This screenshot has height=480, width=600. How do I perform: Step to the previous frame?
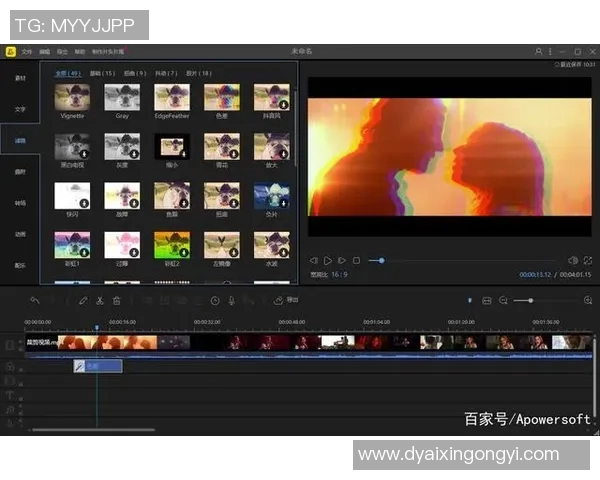click(314, 260)
